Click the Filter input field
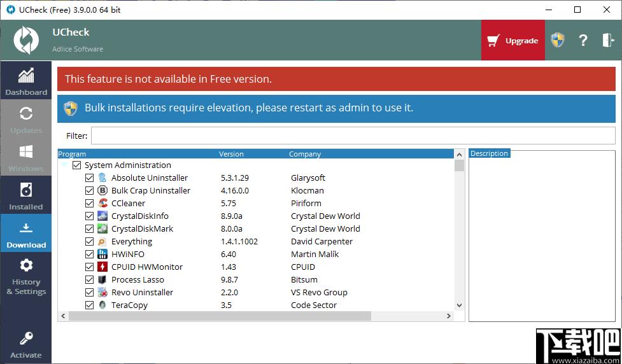The height and width of the screenshot is (364, 622). point(353,136)
